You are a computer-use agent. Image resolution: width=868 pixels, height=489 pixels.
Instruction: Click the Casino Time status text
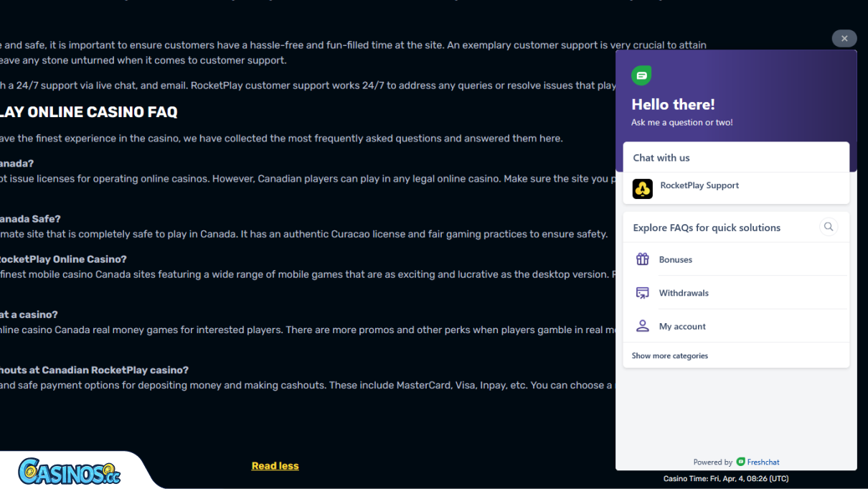(x=726, y=478)
